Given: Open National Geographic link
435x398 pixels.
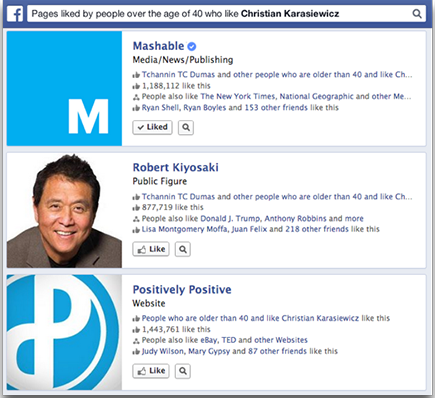Looking at the screenshot, I should (316, 96).
